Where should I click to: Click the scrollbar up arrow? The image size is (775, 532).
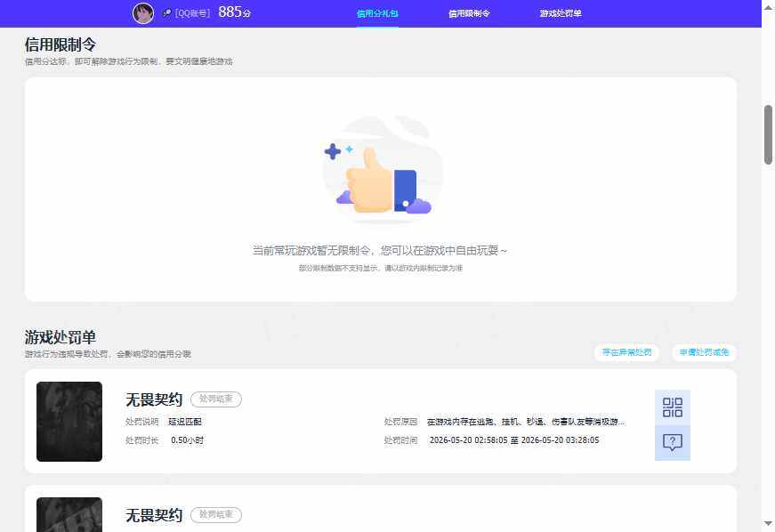tap(768, 6)
